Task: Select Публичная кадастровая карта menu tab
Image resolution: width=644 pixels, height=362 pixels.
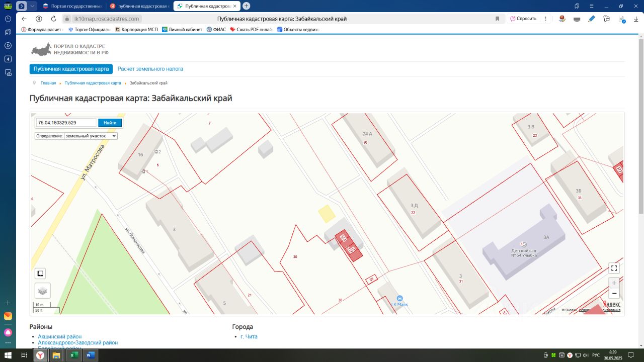Action: (71, 69)
